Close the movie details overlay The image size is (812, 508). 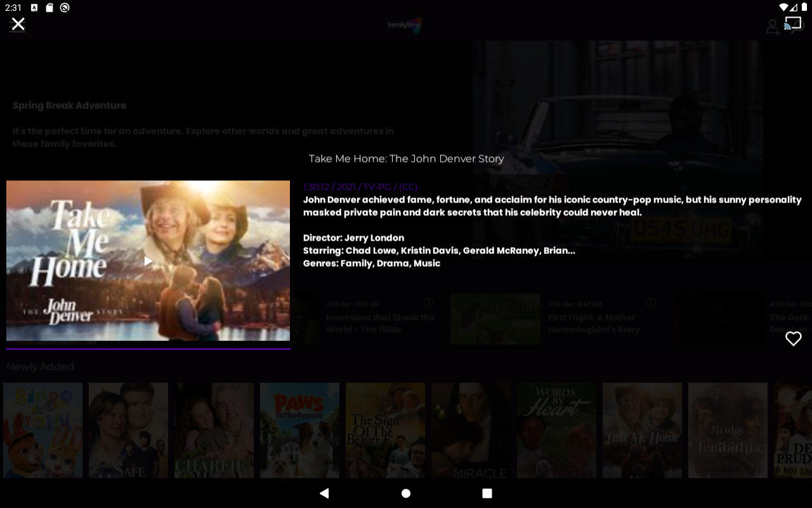(x=18, y=24)
